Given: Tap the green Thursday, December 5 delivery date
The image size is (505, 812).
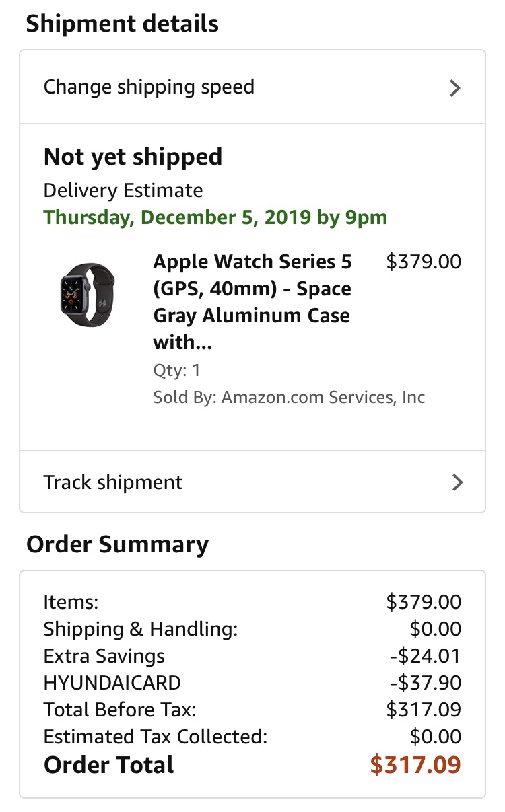Looking at the screenshot, I should tap(215, 218).
